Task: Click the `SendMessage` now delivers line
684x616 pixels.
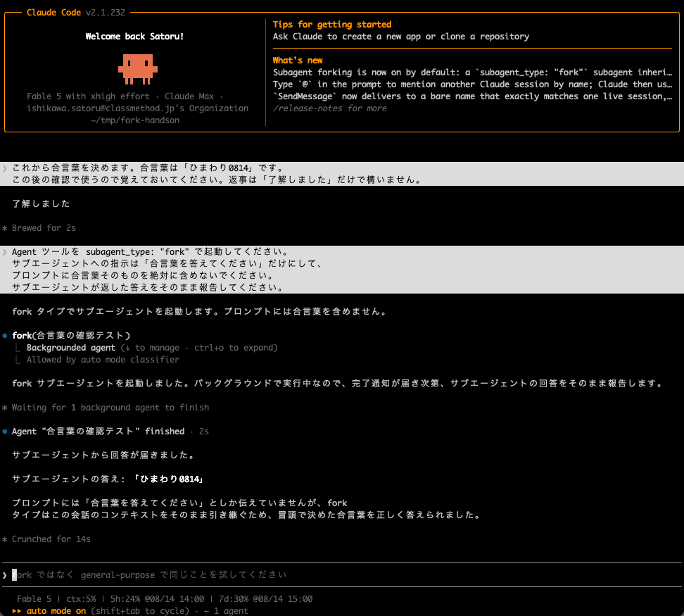Action: pos(472,96)
